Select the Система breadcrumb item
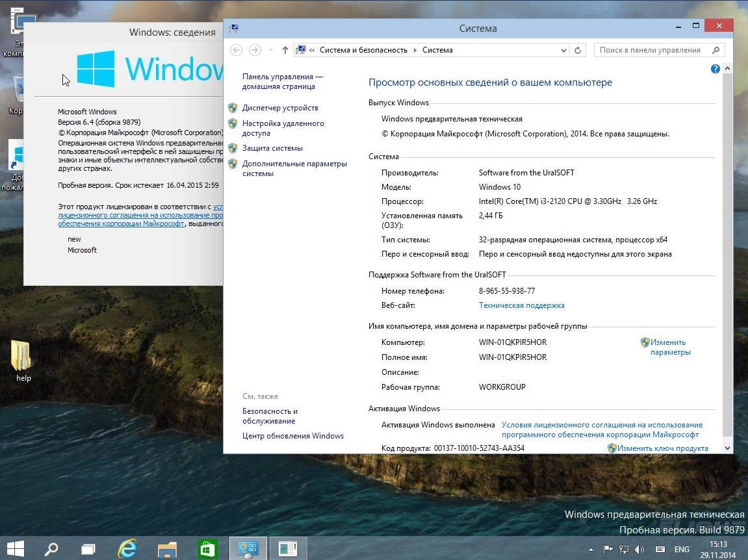The height and width of the screenshot is (560, 748). (437, 50)
